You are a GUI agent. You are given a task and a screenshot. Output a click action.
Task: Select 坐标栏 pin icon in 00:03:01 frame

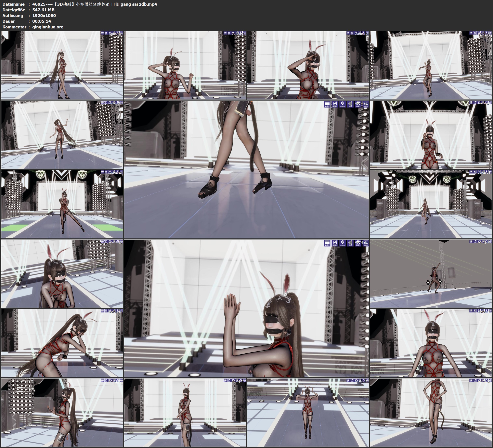tap(343, 243)
